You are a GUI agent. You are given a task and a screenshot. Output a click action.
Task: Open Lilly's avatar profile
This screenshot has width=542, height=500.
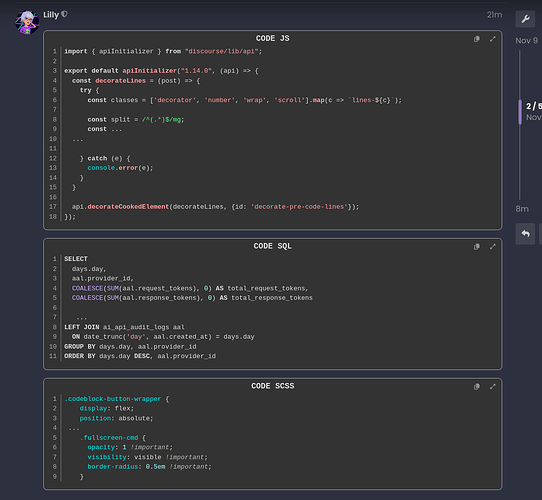click(x=27, y=22)
